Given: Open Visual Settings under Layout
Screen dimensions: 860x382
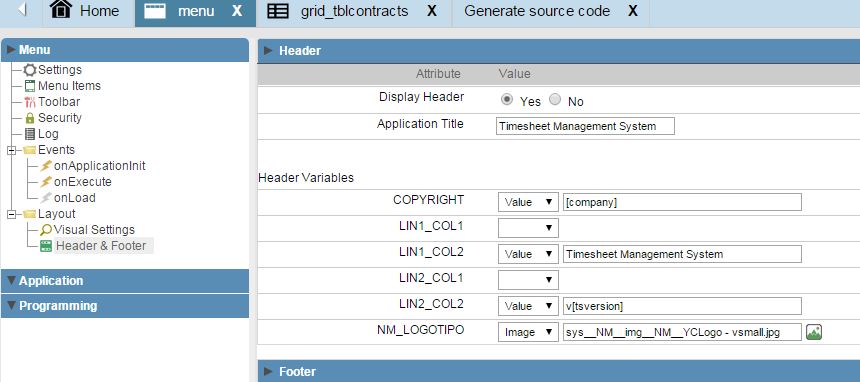Looking at the screenshot, I should 94,230.
